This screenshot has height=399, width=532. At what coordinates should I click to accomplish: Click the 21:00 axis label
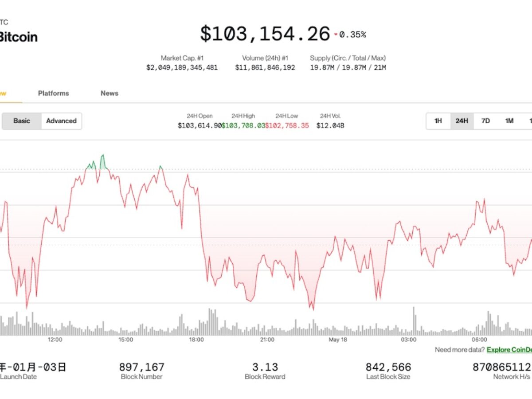267,340
